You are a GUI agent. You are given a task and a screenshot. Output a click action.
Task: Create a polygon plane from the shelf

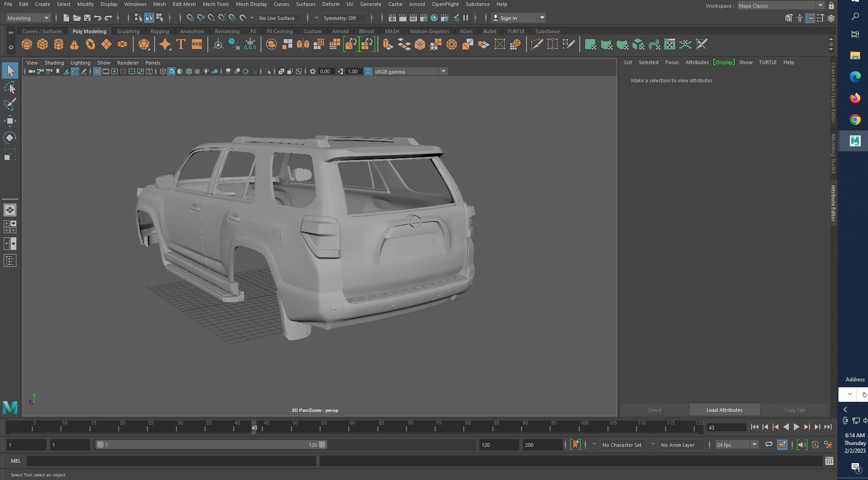[x=106, y=45]
